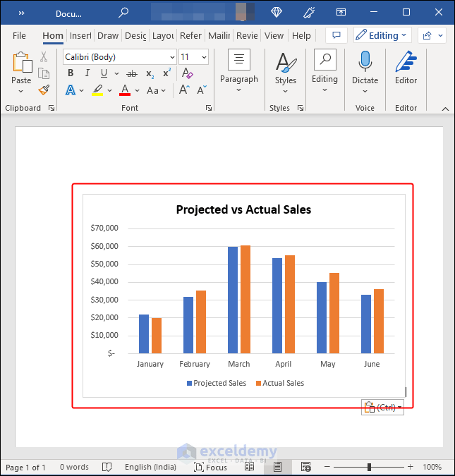This screenshot has height=476, width=455.
Task: Click the Paste clipboard icon
Action: (x=22, y=62)
